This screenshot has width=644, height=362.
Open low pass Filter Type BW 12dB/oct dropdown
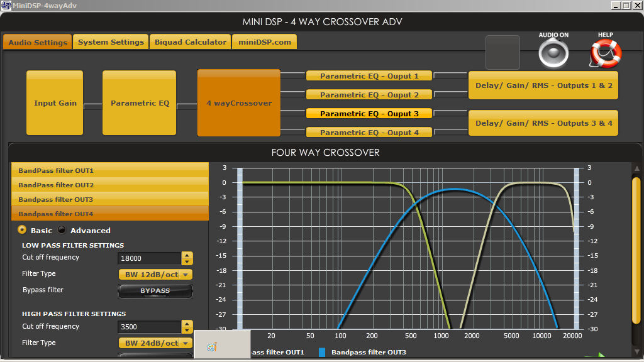click(x=155, y=275)
